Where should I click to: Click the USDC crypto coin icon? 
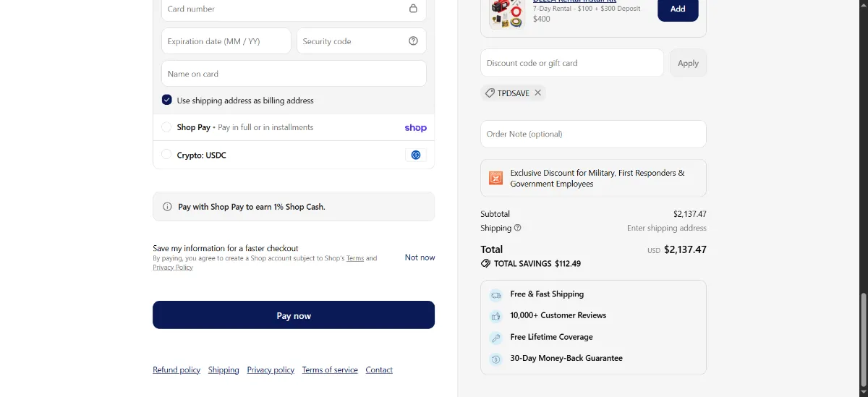point(416,155)
